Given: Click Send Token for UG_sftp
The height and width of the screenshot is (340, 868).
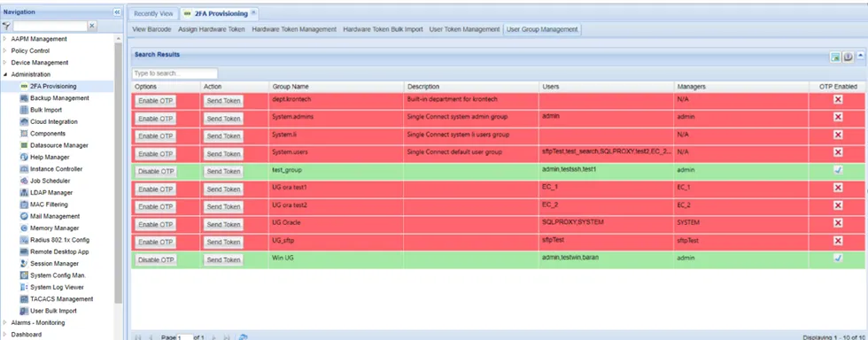Looking at the screenshot, I should point(223,242).
